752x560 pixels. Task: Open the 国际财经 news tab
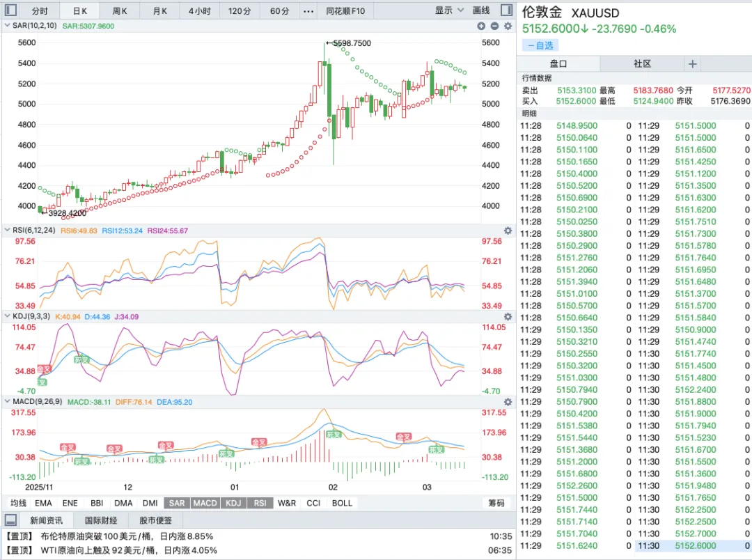(101, 520)
